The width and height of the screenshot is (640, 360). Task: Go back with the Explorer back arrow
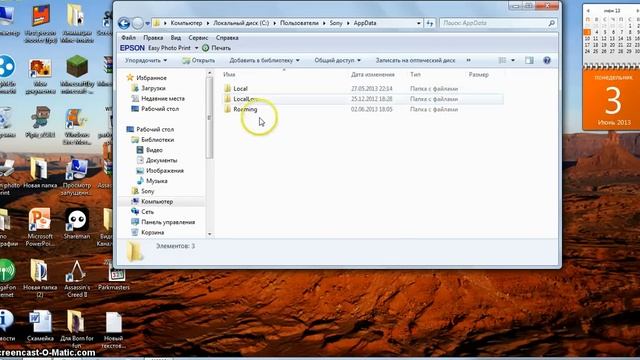click(124, 23)
